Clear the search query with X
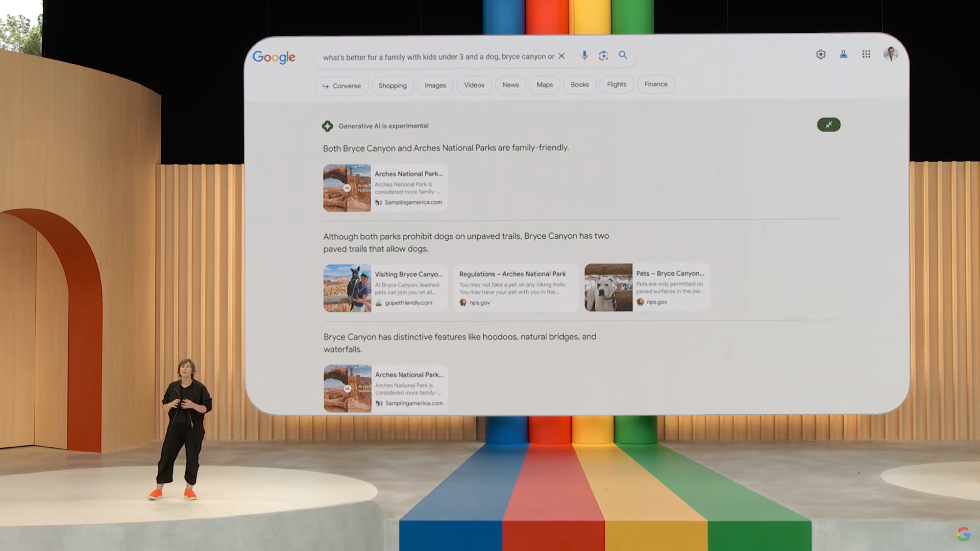This screenshot has height=551, width=980. tap(562, 56)
